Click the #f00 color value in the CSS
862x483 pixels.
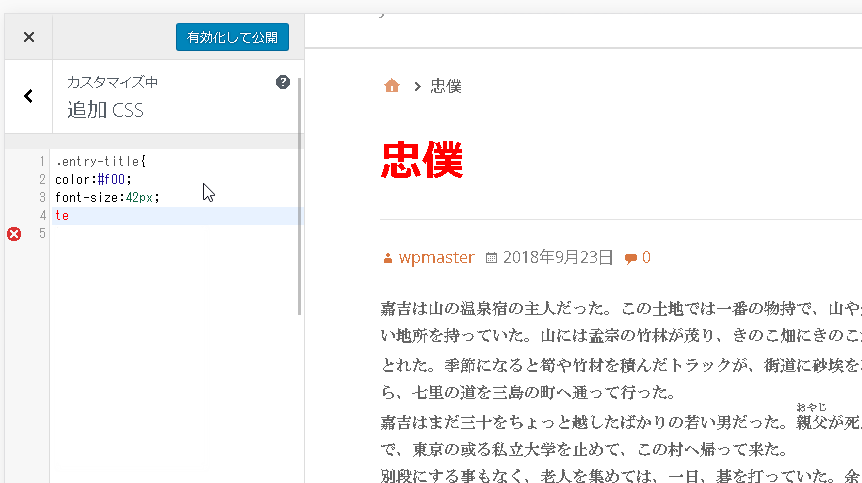click(111, 179)
